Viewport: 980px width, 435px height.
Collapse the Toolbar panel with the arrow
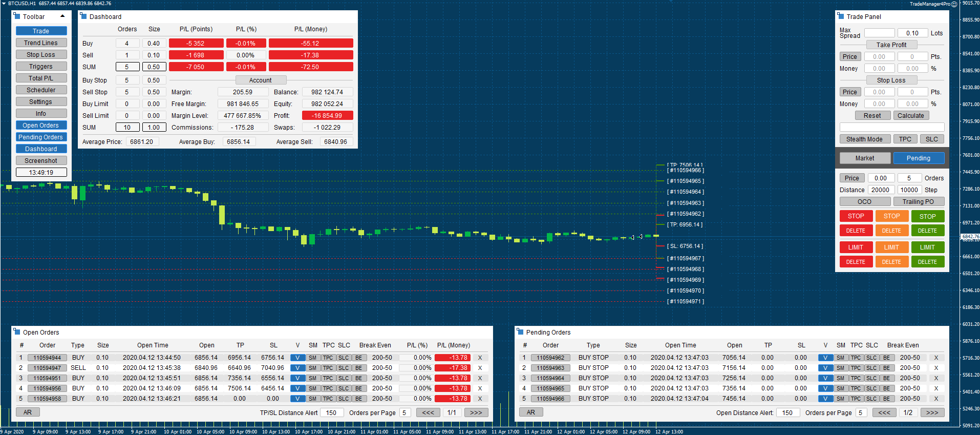click(62, 16)
